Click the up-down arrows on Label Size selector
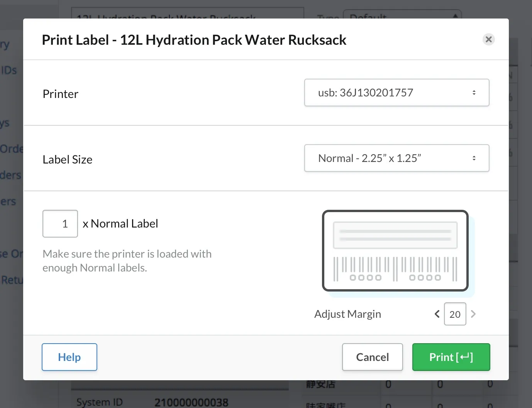 474,158
